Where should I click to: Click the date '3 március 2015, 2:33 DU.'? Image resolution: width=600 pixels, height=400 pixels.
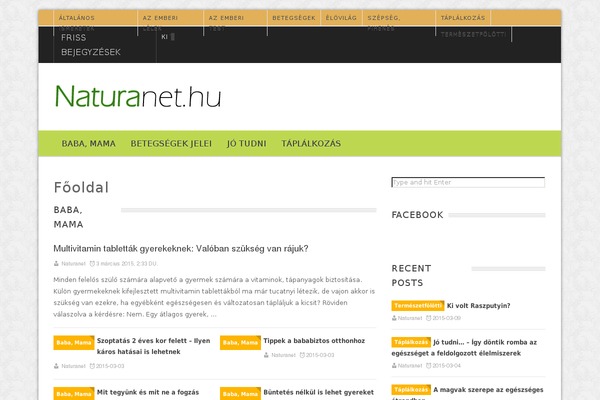click(x=126, y=264)
